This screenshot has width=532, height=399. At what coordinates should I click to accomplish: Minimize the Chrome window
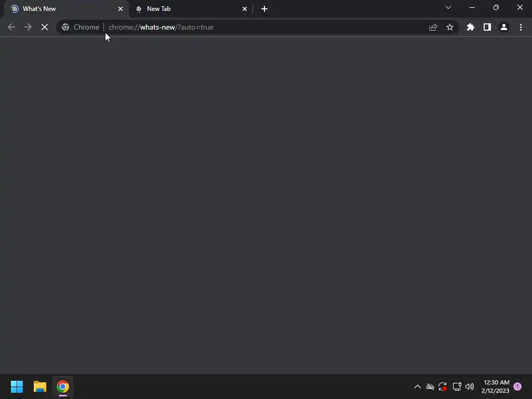click(x=472, y=7)
